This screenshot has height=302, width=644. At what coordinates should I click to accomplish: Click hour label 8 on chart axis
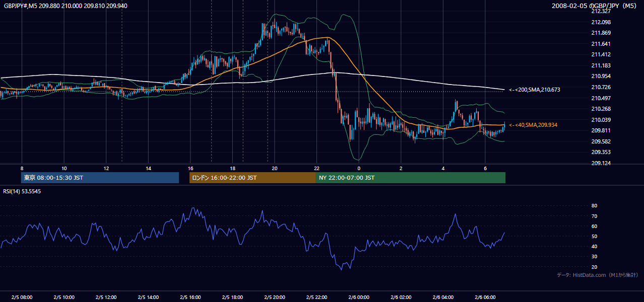coord(22,168)
